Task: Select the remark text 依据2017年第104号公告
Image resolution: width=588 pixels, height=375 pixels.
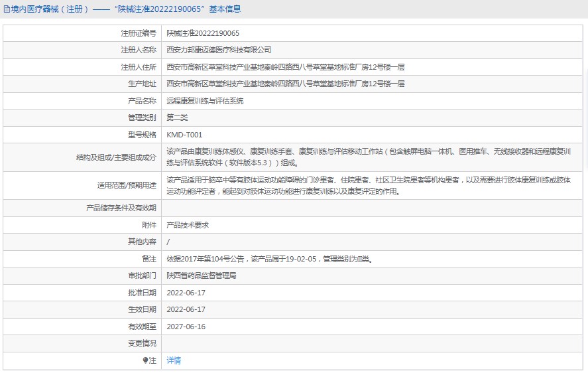Action: click(x=270, y=259)
